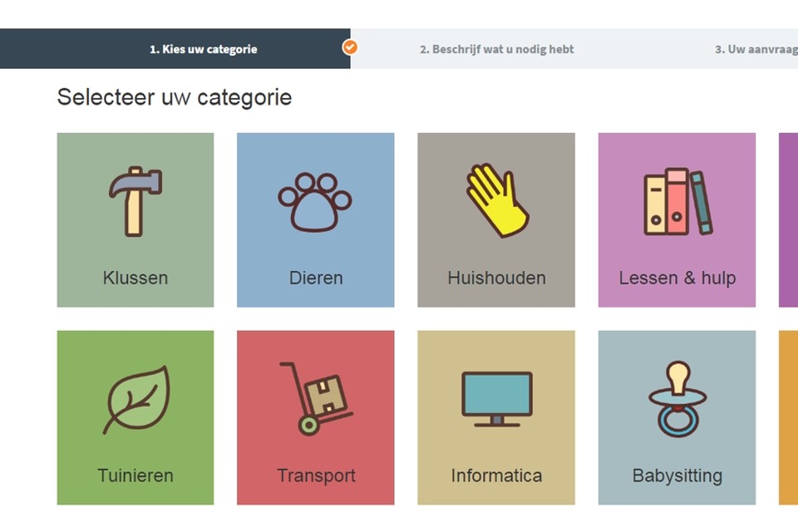This screenshot has height=532, width=798.
Task: Click the hand truck Transport icon
Action: [x=316, y=398]
